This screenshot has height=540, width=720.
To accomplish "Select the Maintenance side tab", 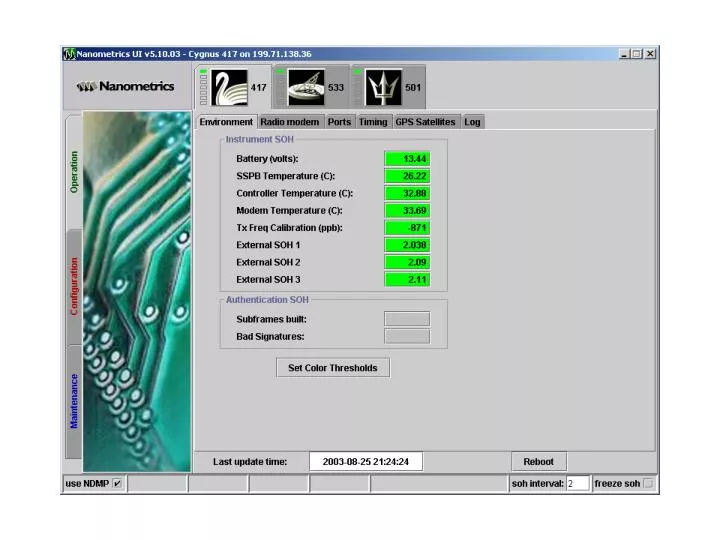I will [x=74, y=401].
